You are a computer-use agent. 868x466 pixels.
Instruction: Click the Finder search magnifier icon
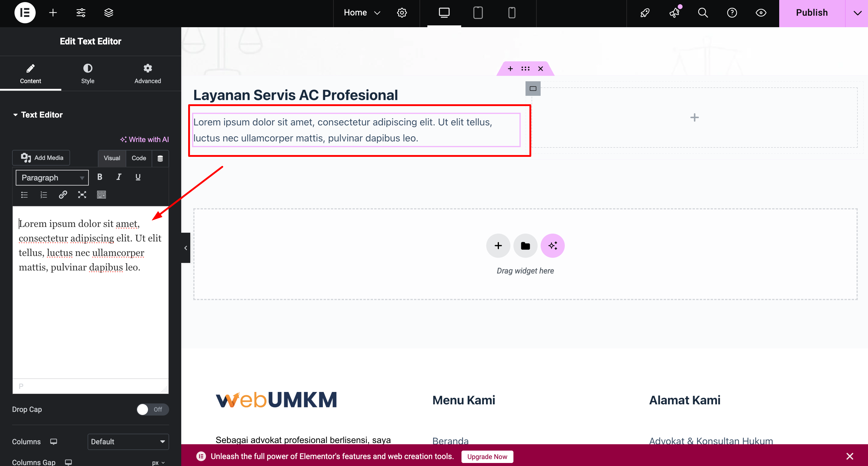pyautogui.click(x=703, y=13)
